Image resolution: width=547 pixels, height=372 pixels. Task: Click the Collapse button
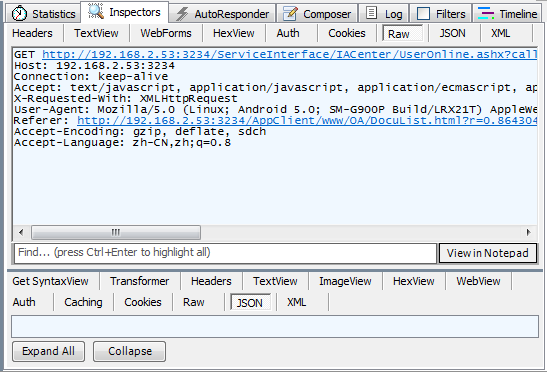pos(130,351)
